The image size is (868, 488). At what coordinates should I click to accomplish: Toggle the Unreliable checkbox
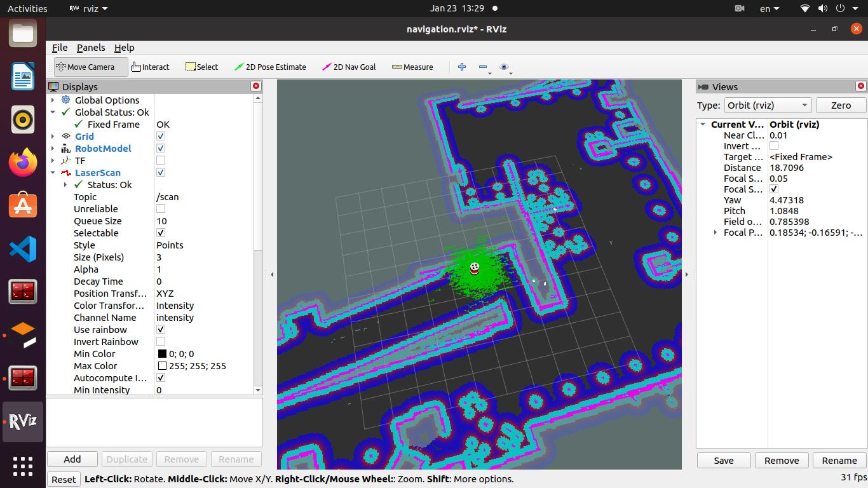pos(161,209)
